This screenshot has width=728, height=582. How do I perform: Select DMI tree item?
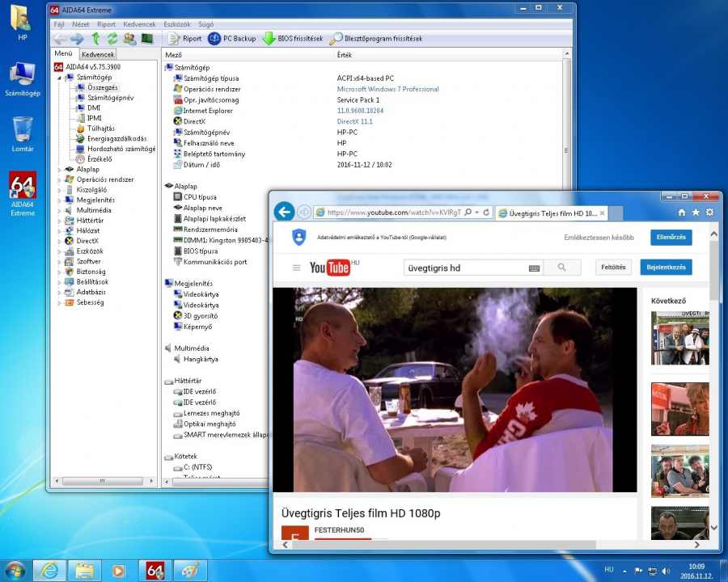click(94, 108)
